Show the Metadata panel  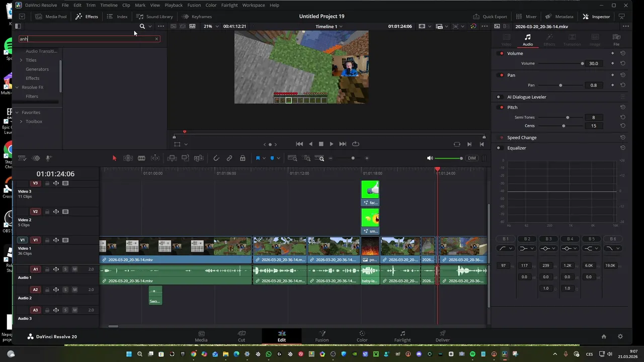click(559, 17)
